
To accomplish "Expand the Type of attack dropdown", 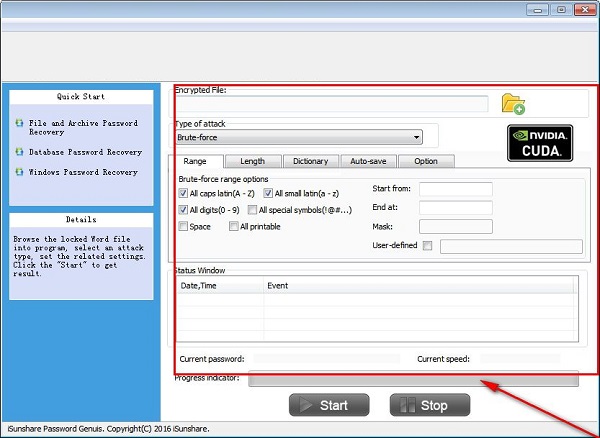I will click(x=416, y=137).
